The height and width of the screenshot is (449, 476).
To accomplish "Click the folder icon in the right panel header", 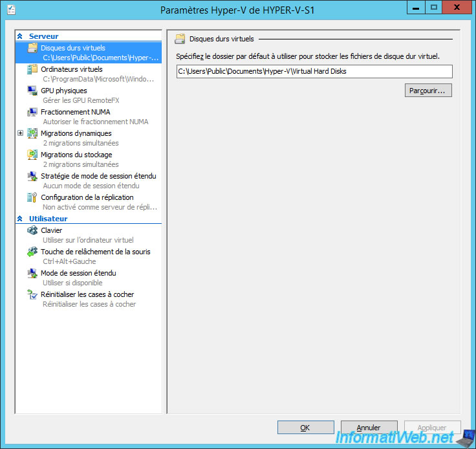I will coord(180,39).
